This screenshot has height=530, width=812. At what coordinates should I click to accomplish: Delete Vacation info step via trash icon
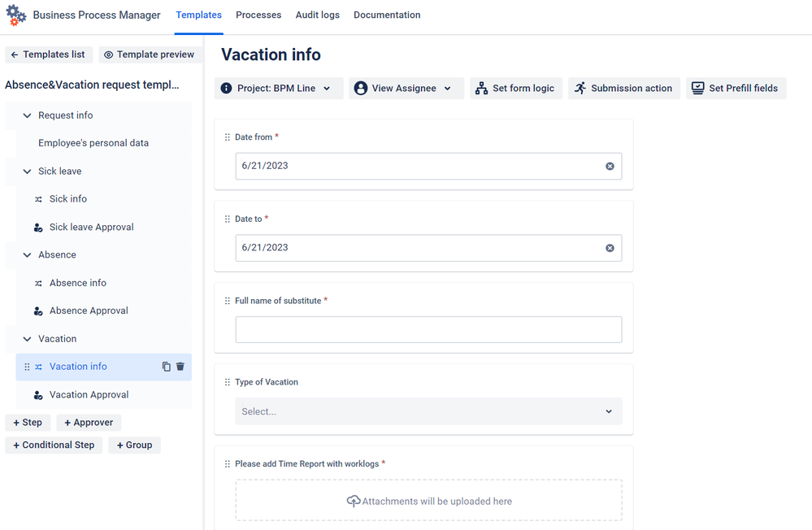(x=180, y=367)
